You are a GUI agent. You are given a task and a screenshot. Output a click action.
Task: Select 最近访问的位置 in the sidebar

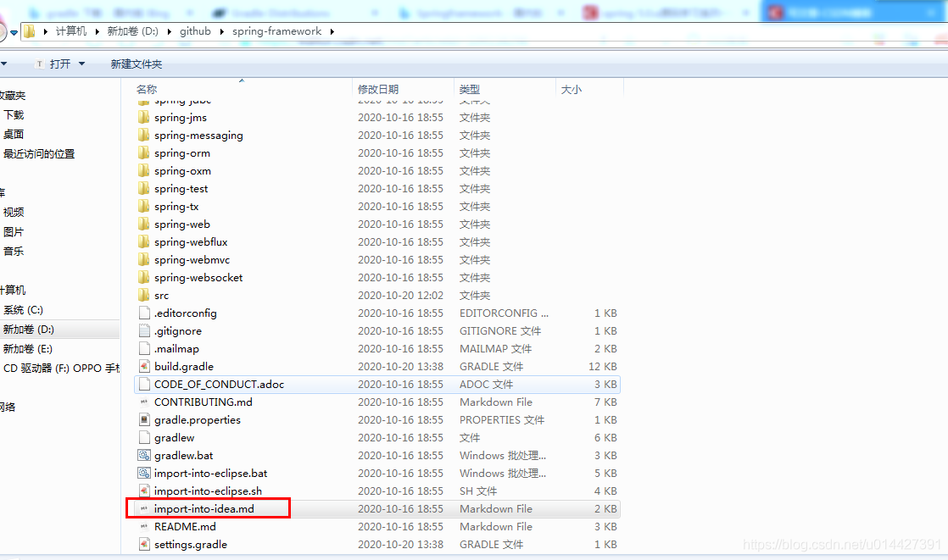(x=39, y=154)
